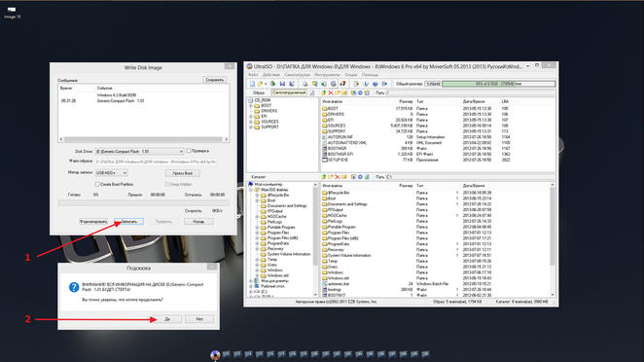The width and height of the screenshot is (644, 362).
Task: Expand the SUPPORT folder in CD_ROM tree
Action: pos(251,127)
